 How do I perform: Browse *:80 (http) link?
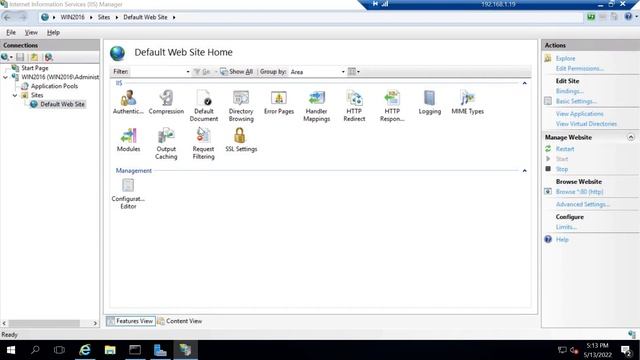(x=579, y=191)
